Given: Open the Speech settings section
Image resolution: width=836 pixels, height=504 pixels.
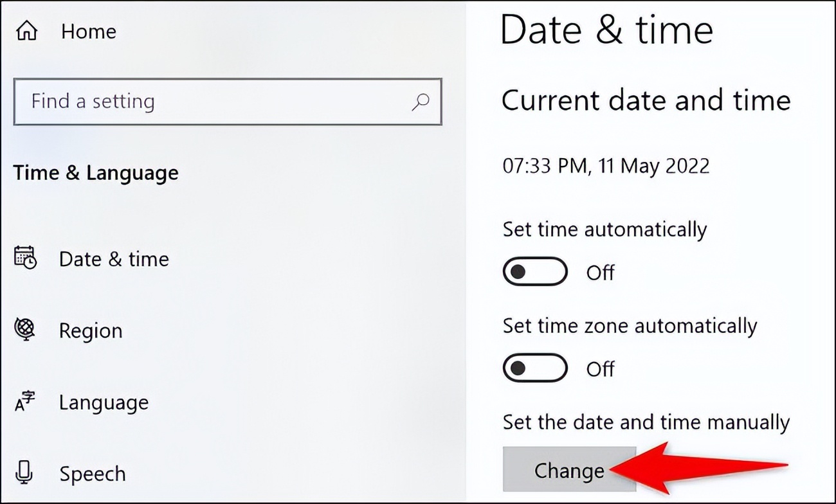Looking at the screenshot, I should (93, 474).
